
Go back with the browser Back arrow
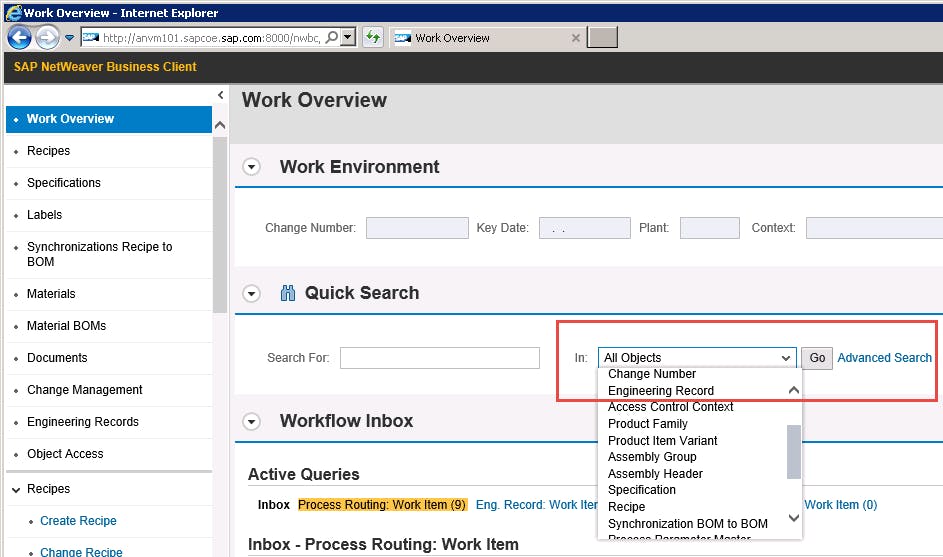[19, 38]
